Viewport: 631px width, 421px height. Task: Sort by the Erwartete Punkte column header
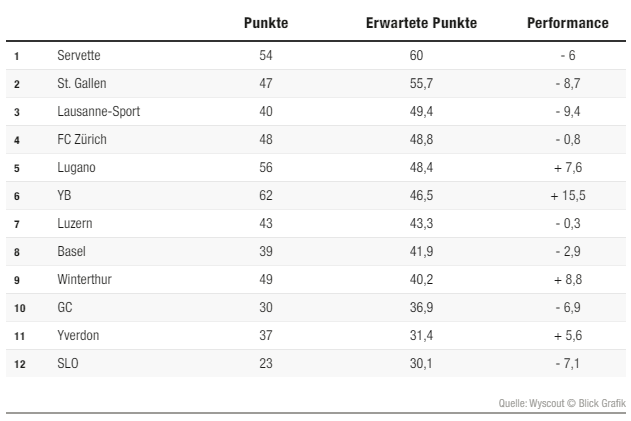pos(422,22)
